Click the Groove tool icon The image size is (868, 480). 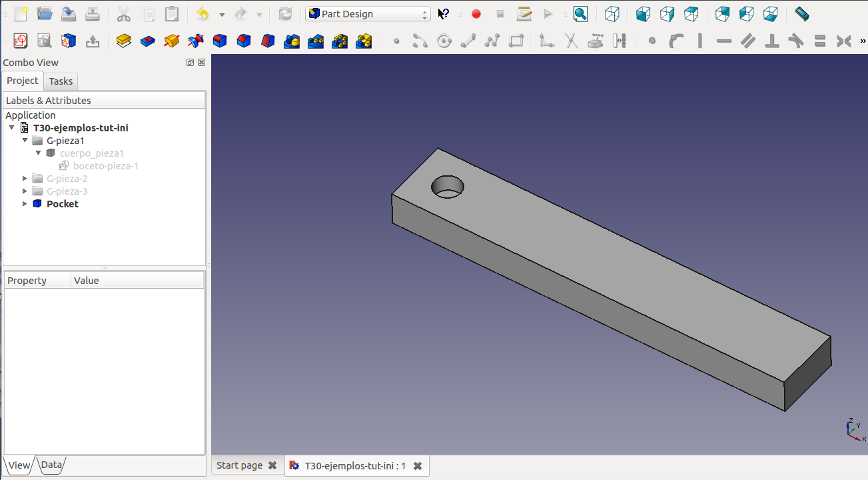pos(196,41)
